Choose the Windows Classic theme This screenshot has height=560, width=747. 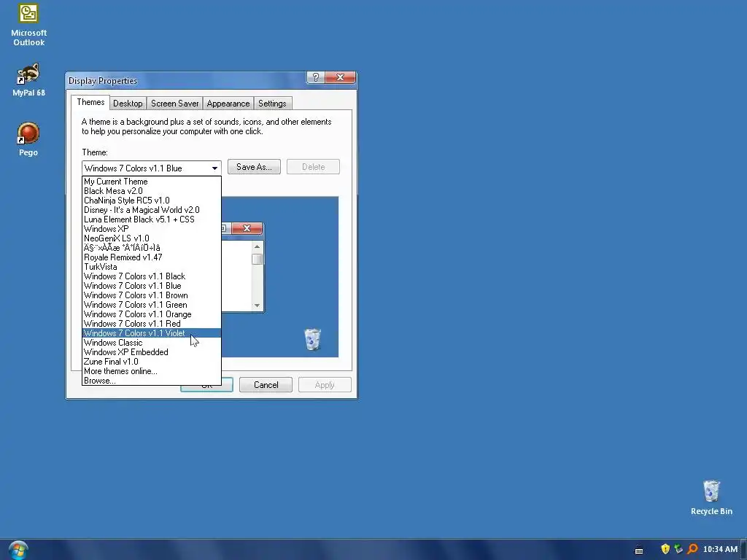pyautogui.click(x=152, y=343)
